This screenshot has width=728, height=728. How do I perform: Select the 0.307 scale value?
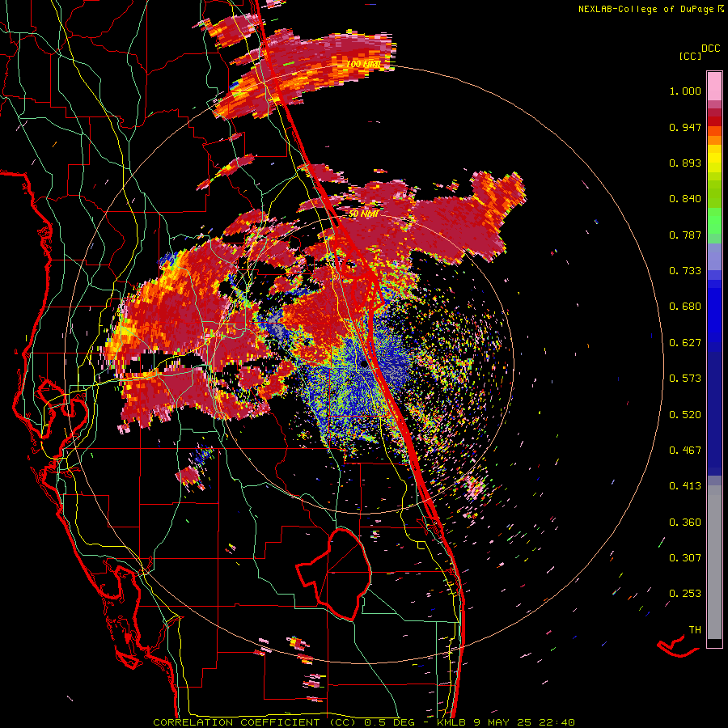(685, 558)
